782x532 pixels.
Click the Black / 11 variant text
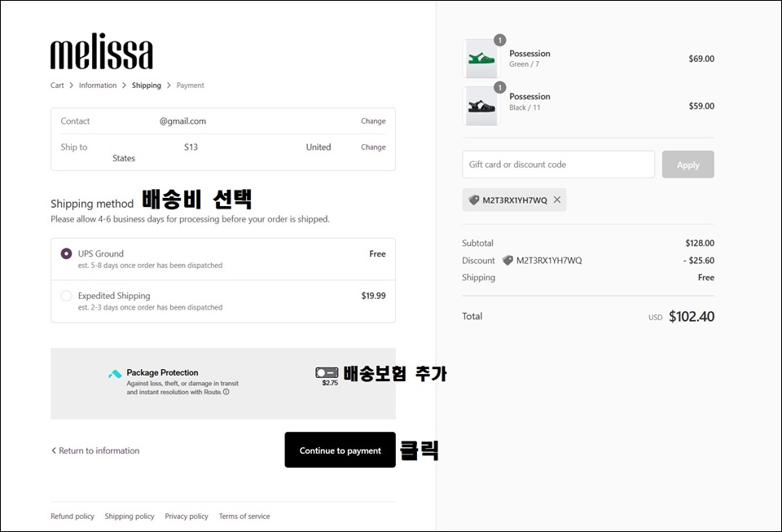(x=525, y=108)
